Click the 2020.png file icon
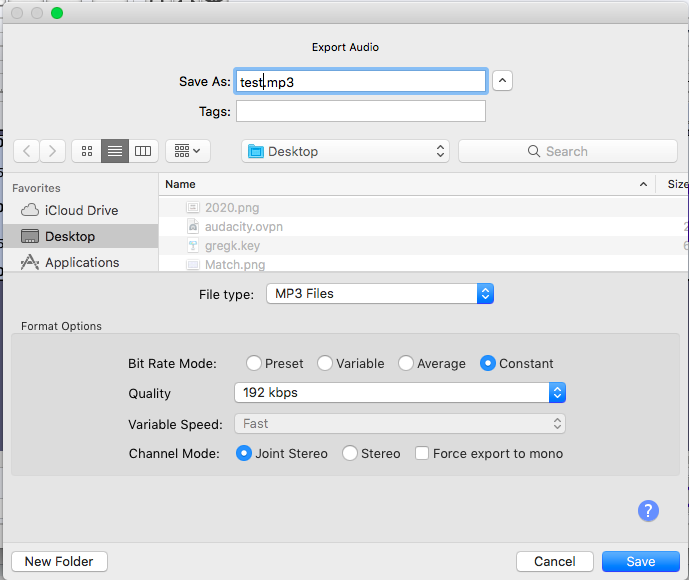 (x=193, y=207)
